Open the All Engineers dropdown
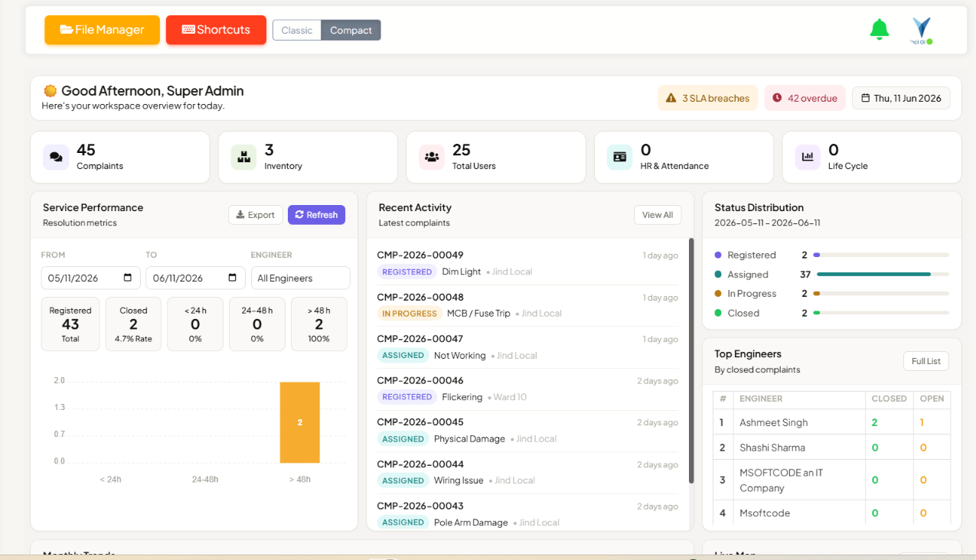 (300, 278)
